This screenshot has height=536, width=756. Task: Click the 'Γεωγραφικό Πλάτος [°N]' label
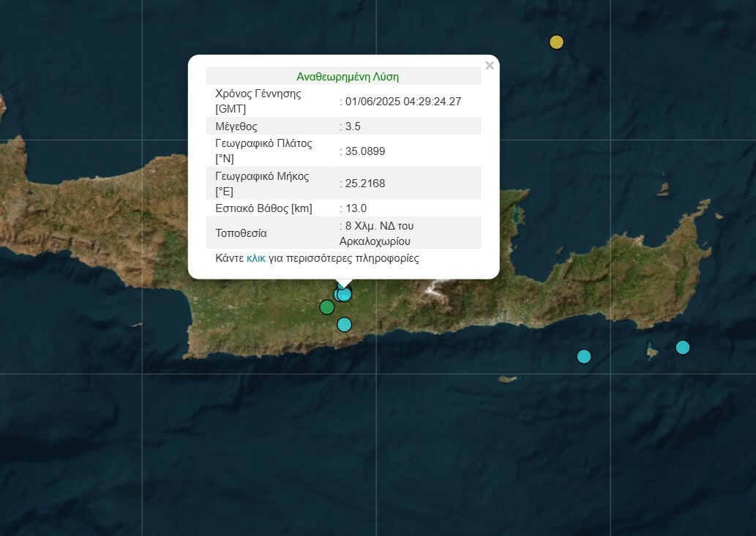click(x=263, y=151)
